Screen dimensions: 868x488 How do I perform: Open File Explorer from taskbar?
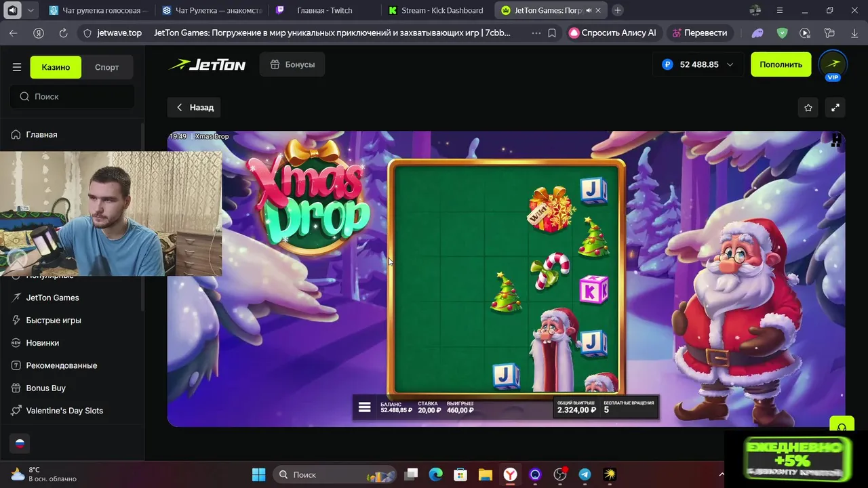485,474
